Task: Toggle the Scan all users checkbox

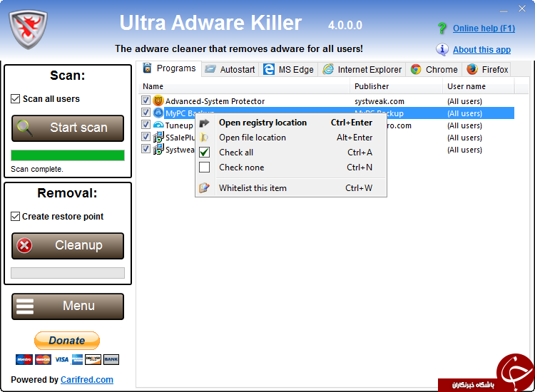Action: click(x=16, y=99)
